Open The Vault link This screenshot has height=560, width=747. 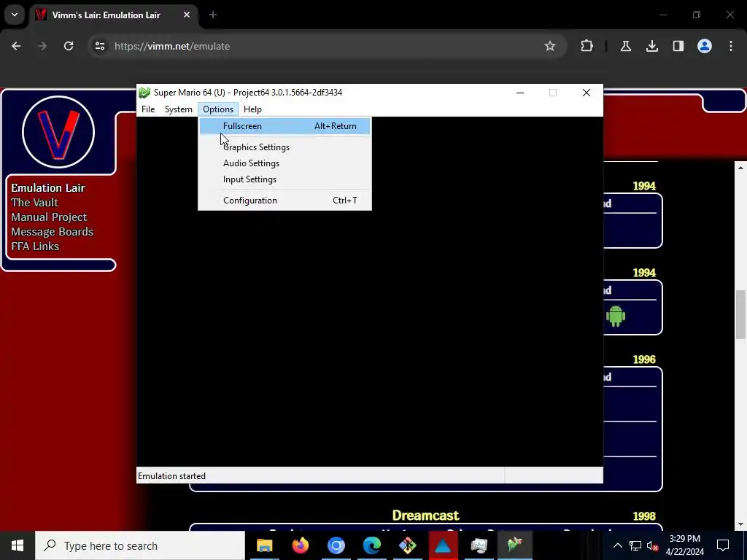[x=35, y=203]
